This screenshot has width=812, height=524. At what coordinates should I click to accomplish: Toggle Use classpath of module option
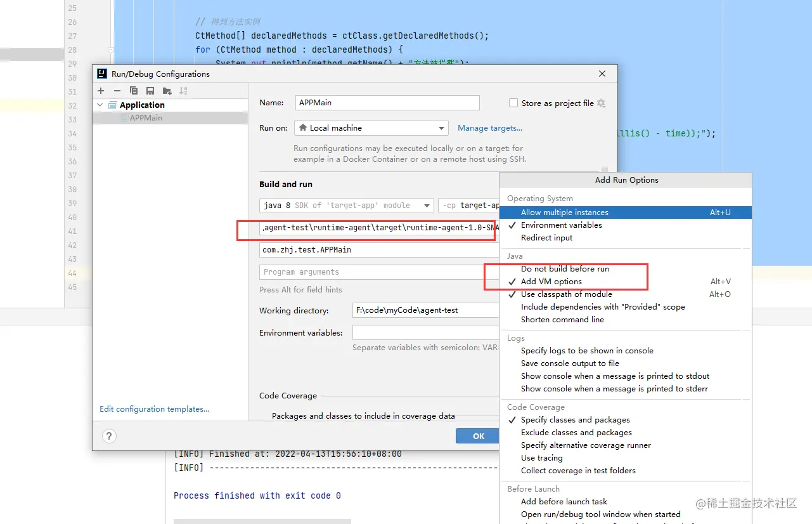[x=626, y=294]
